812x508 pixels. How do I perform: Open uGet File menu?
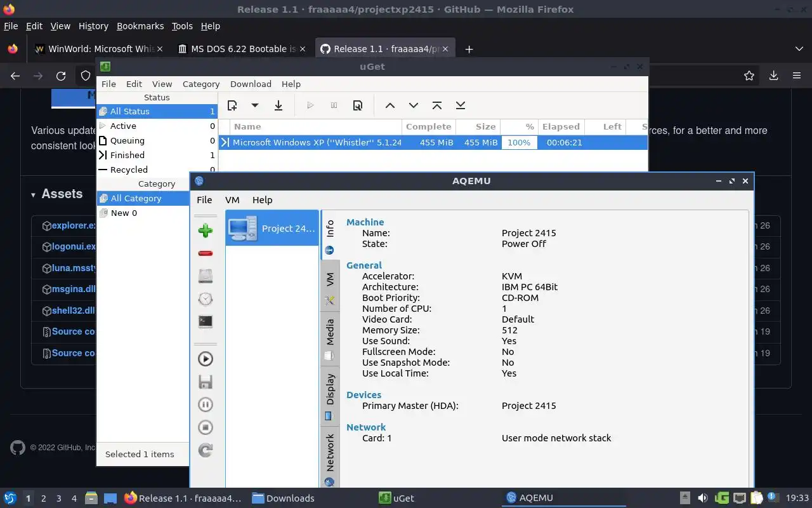click(x=108, y=84)
